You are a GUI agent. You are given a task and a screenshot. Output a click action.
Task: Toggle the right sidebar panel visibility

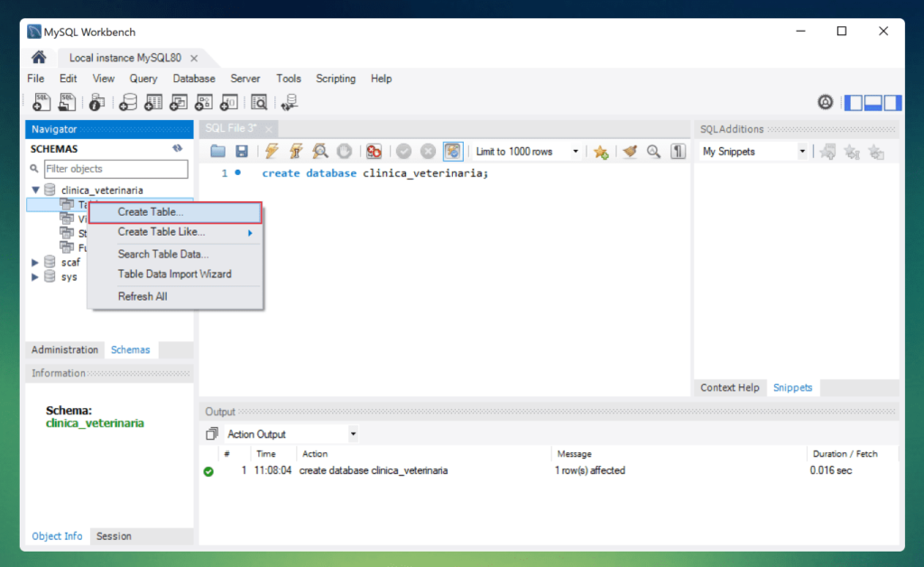tap(892, 103)
